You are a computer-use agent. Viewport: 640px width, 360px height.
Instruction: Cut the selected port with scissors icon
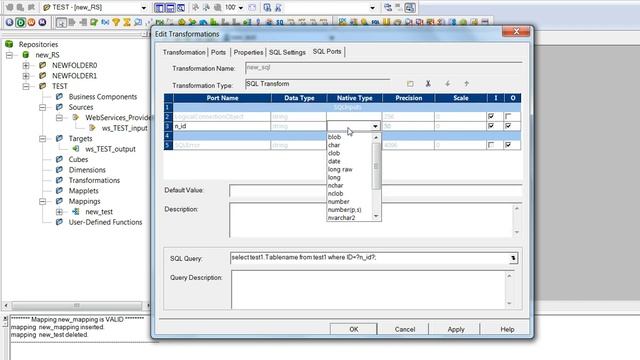[428, 84]
